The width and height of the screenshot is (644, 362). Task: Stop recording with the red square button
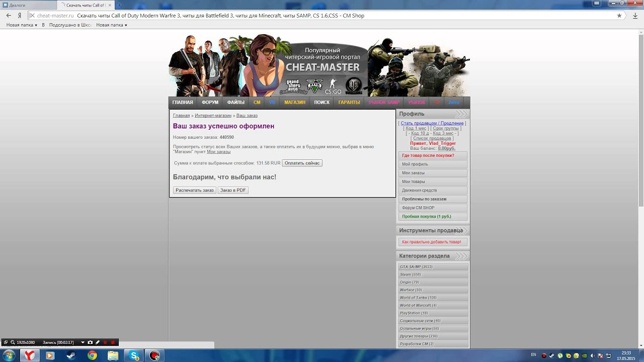[113, 342]
